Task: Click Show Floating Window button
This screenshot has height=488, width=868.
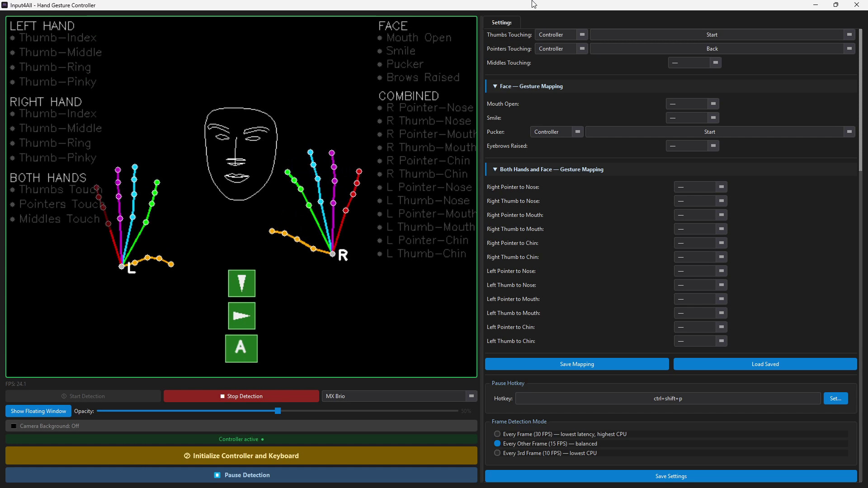Action: click(x=38, y=411)
